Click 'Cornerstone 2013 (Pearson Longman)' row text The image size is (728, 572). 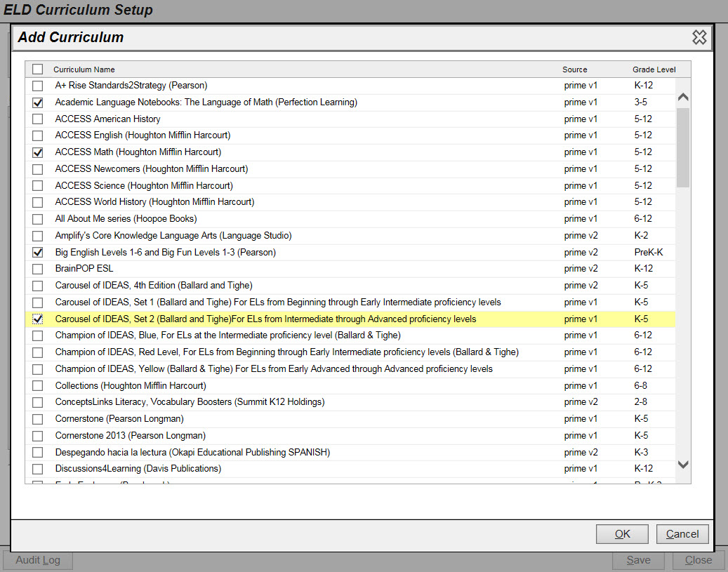point(131,436)
